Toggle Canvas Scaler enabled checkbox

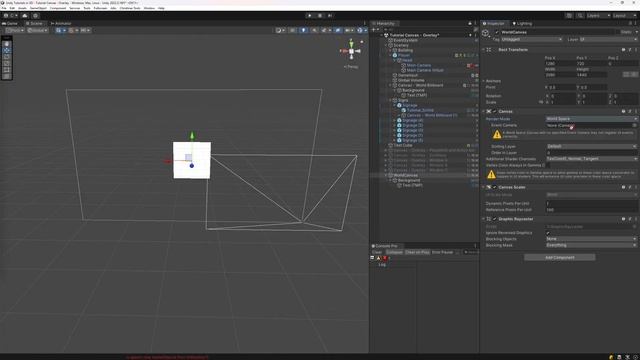pos(495,187)
